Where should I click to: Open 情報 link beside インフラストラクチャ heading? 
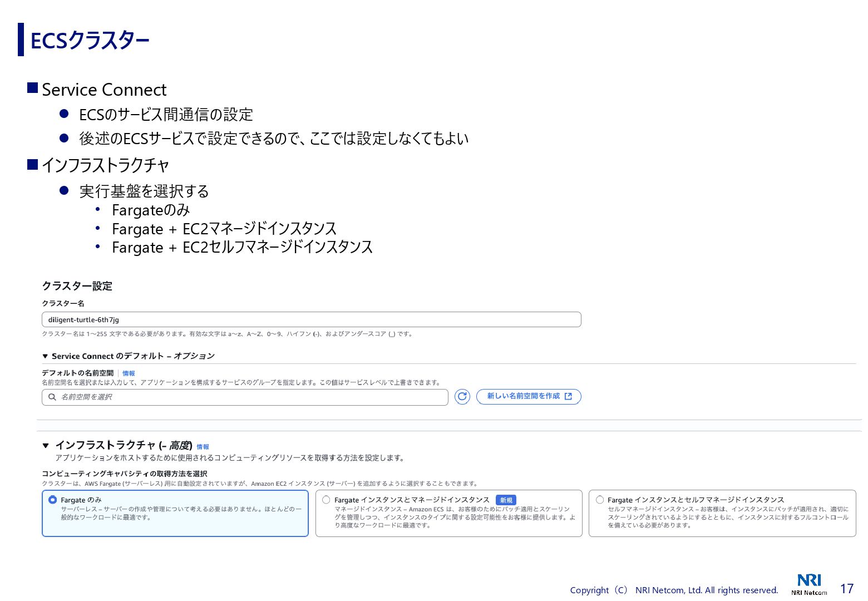[203, 447]
